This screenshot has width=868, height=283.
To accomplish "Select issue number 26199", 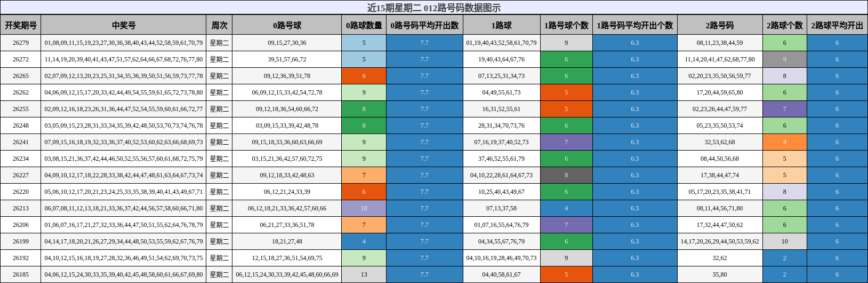I will tap(21, 241).
